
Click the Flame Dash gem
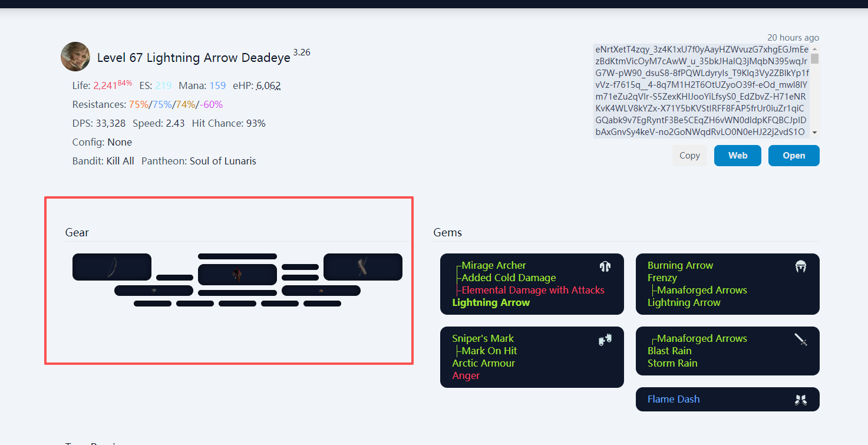(674, 399)
